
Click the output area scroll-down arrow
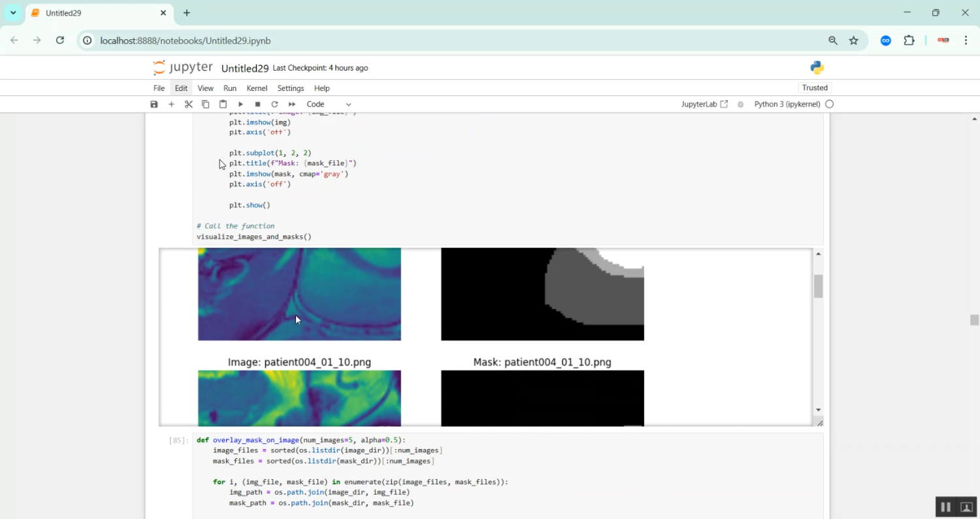point(818,410)
